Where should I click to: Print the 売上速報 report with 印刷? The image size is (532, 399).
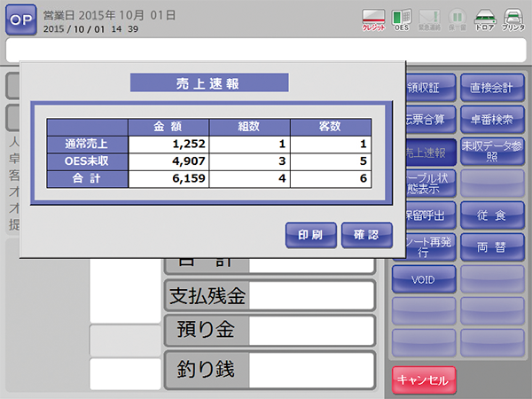click(x=311, y=235)
